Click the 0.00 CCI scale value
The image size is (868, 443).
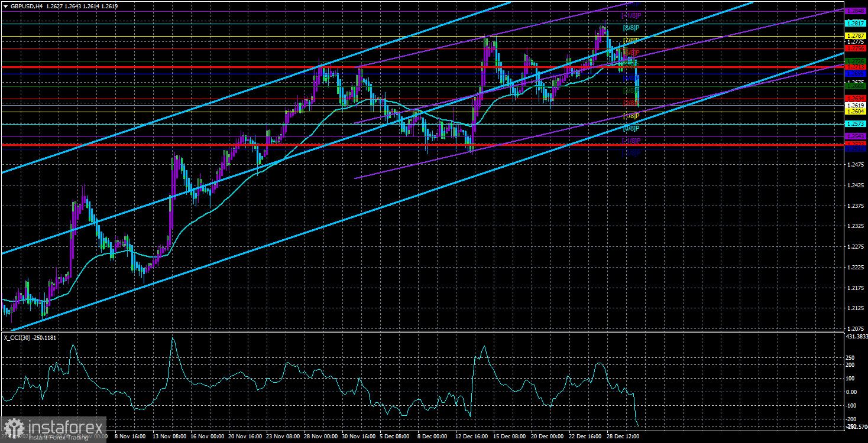(852, 392)
